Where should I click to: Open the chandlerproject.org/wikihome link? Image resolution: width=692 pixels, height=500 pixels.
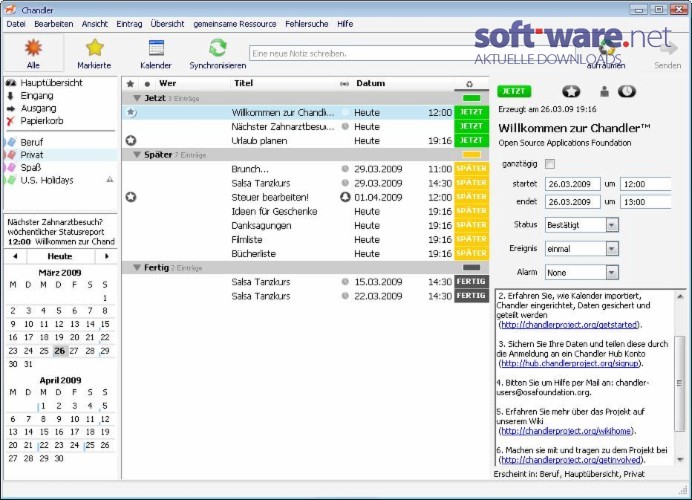[x=566, y=431]
